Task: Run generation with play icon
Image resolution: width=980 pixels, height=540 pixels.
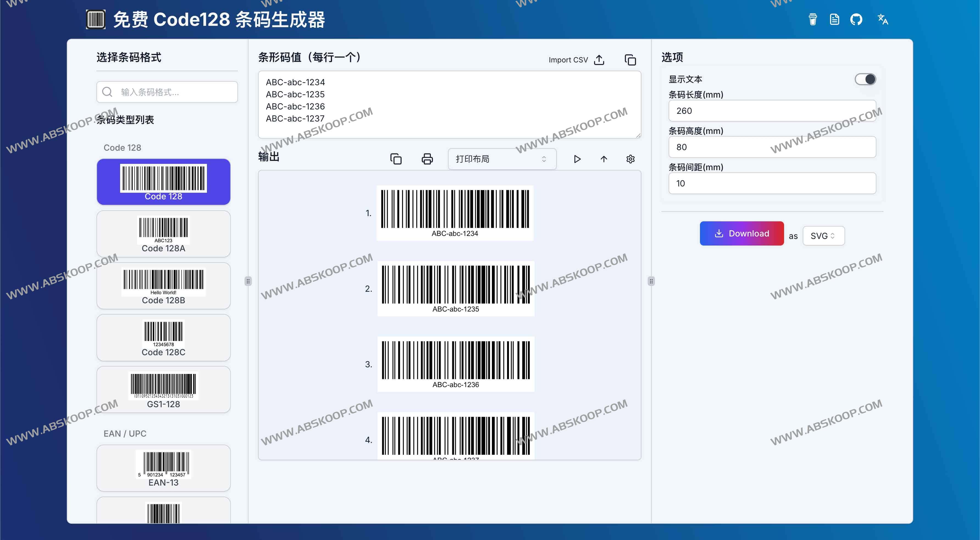Action: click(x=577, y=159)
